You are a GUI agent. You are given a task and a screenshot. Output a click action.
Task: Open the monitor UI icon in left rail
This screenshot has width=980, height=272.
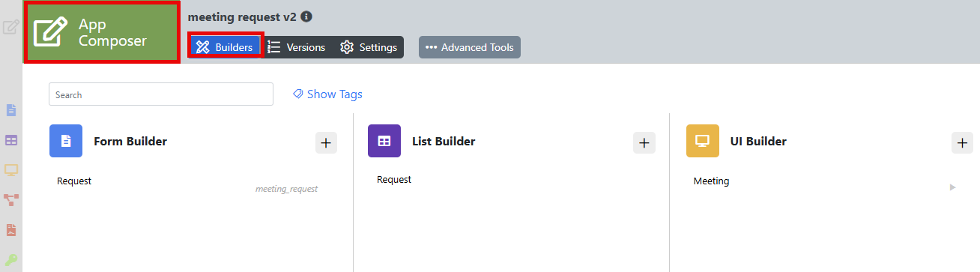pos(11,170)
